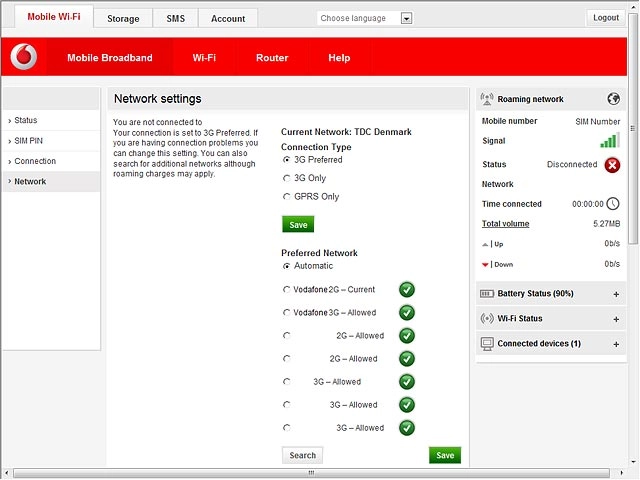Screen dimensions: 640x480
Task: Click the red download arrow beside Down
Action: point(485,264)
